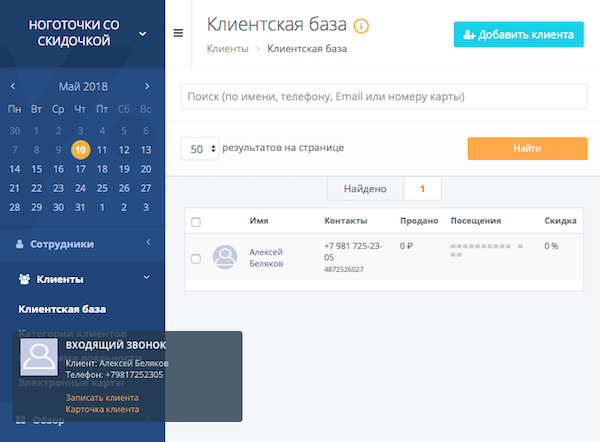Click the 0 % discount cell
This screenshot has height=442, width=600.
[x=551, y=246]
